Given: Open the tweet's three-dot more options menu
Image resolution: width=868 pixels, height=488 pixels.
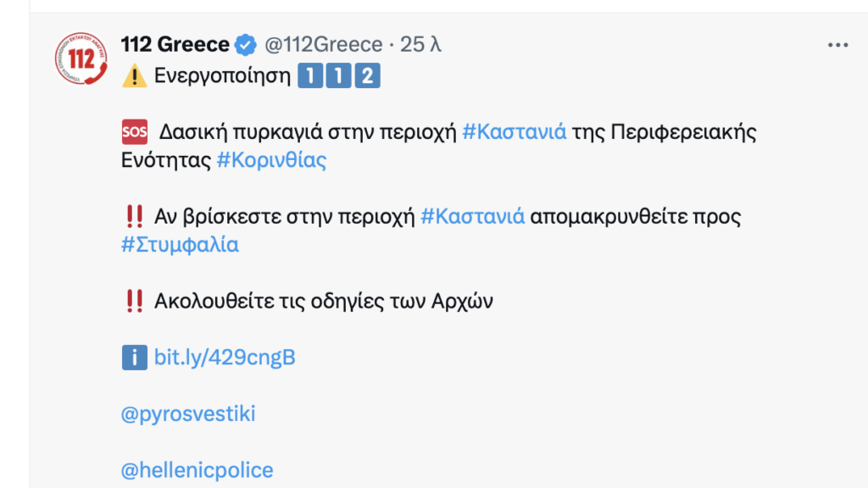Looking at the screenshot, I should [x=837, y=45].
